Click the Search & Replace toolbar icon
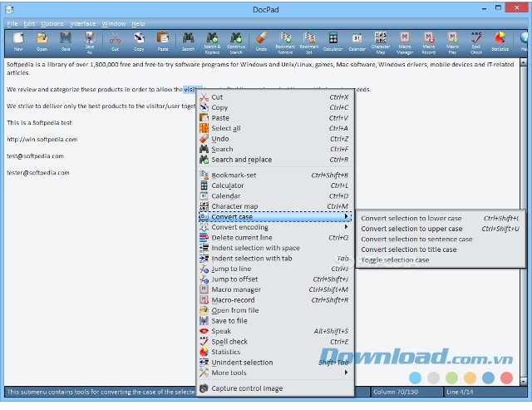This screenshot has width=532, height=410. pos(212,41)
